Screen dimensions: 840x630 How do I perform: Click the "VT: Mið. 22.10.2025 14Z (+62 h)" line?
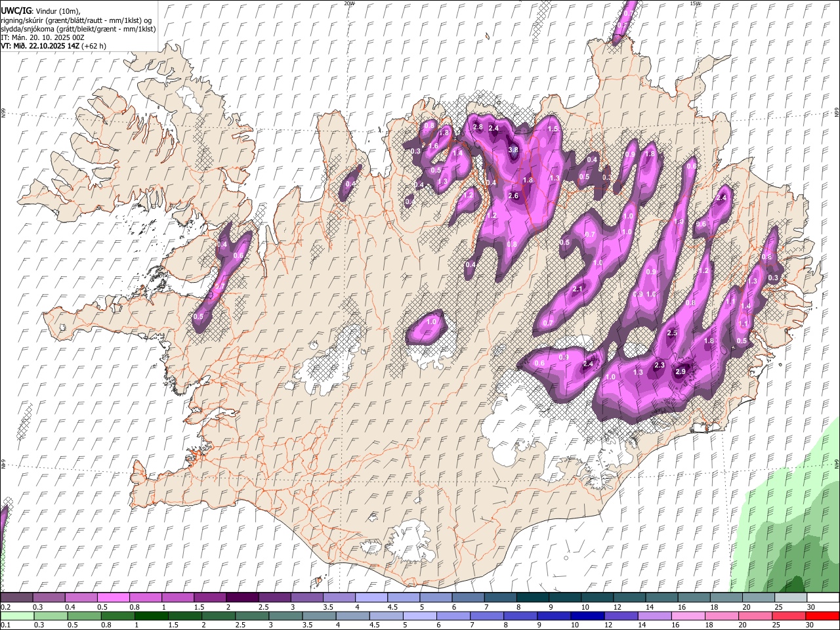[54, 46]
